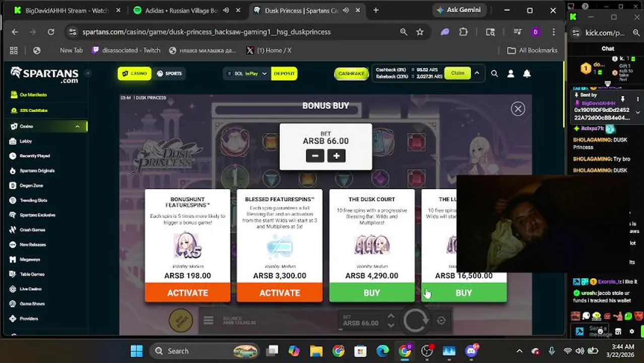Screen dimensions: 644x363
Task: Click the taskbar Search box
Action: tap(206, 351)
